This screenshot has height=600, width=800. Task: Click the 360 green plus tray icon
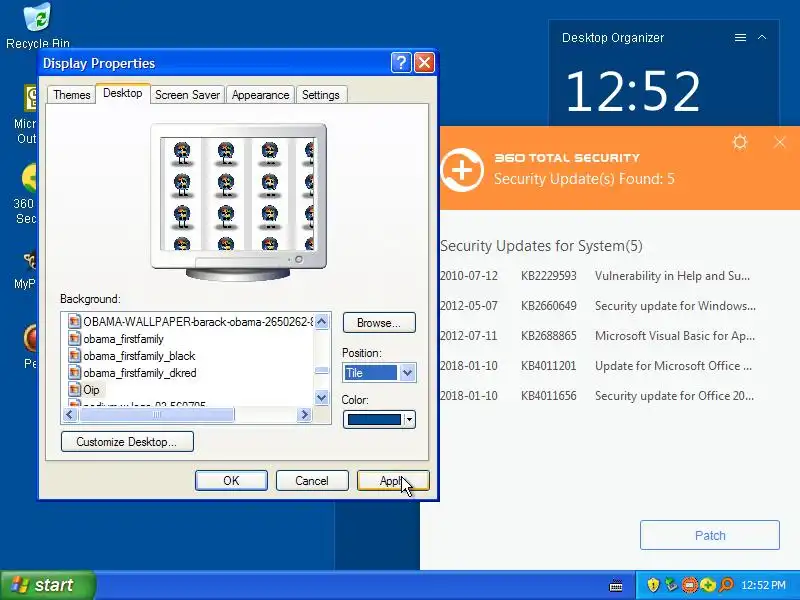click(708, 585)
